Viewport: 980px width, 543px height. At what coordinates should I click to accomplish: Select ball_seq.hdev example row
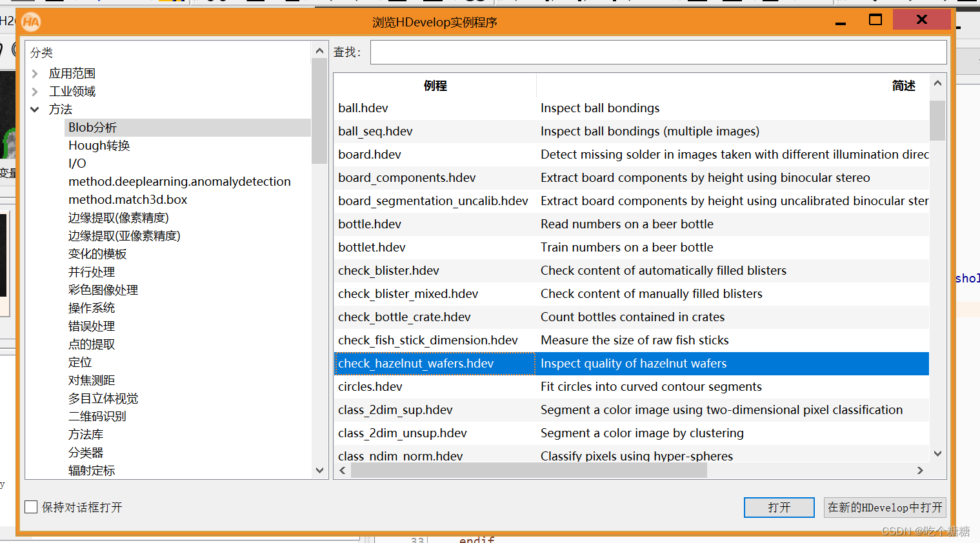(x=632, y=132)
